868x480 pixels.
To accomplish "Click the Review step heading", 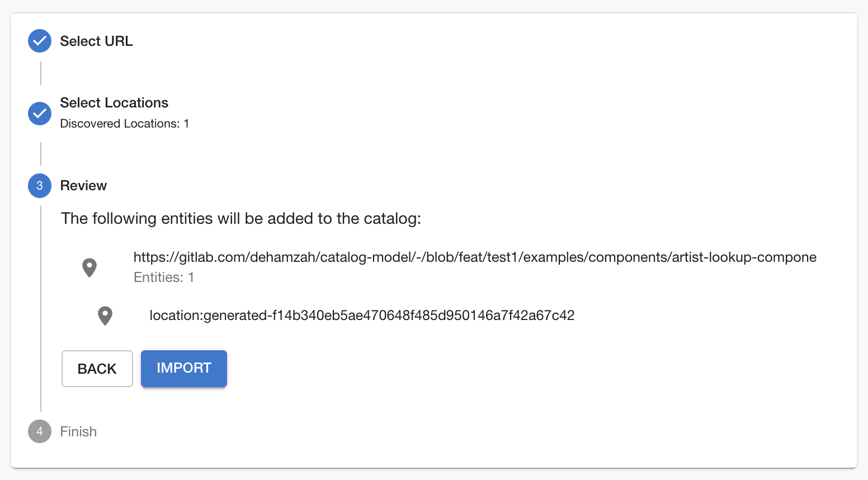I will (83, 185).
